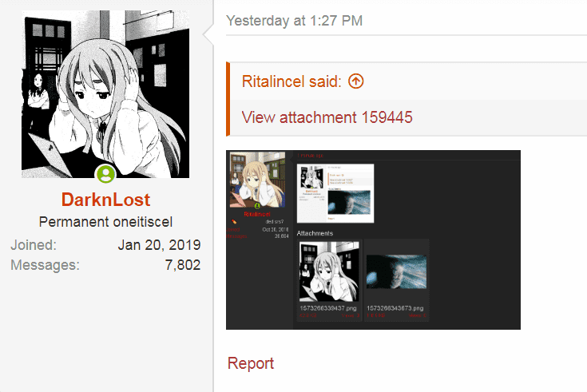Click Ritalincel's colored avatar in the embedded screenshot
Image resolution: width=587 pixels, height=392 pixels.
point(257,180)
